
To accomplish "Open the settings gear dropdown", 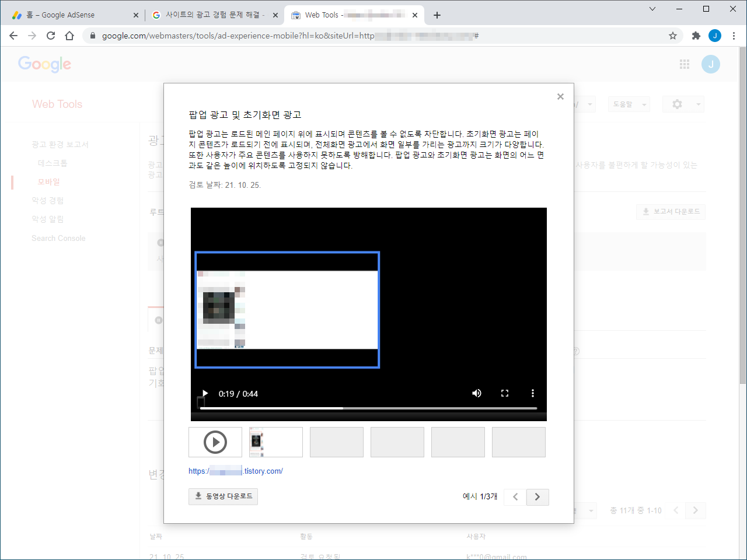I will pyautogui.click(x=683, y=104).
